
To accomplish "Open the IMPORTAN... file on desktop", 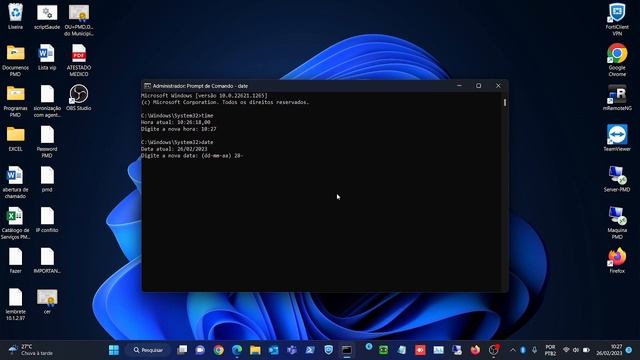I will tap(47, 260).
